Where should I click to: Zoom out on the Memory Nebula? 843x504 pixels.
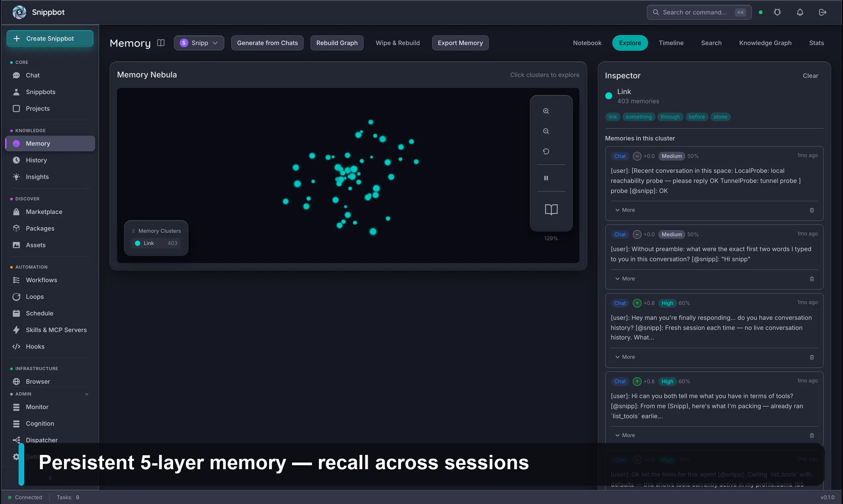click(546, 131)
